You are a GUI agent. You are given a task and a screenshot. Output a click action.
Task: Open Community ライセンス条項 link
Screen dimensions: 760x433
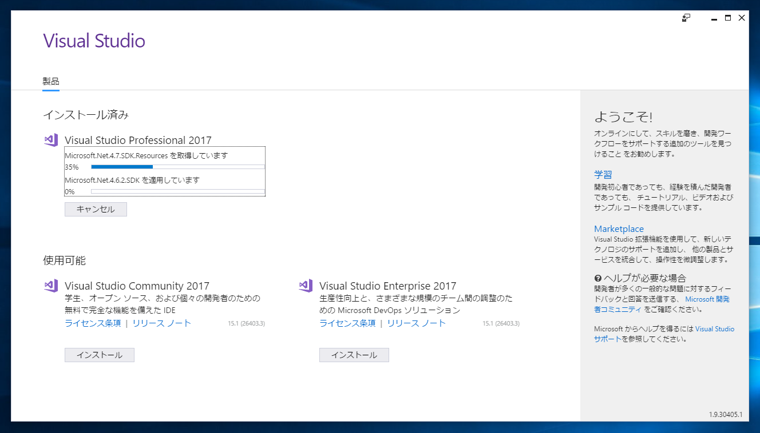[x=93, y=323]
